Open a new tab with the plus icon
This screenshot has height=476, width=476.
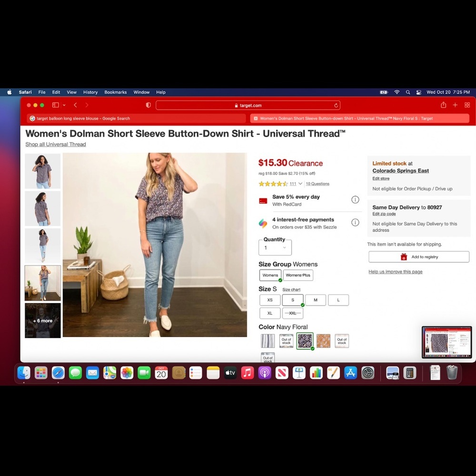point(455,105)
